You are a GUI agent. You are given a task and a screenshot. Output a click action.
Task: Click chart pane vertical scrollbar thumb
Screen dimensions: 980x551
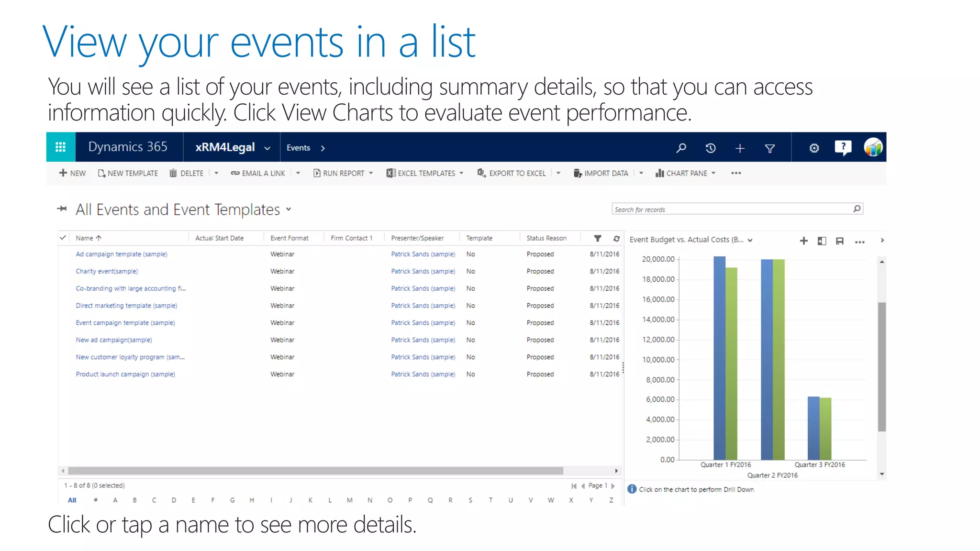coord(882,367)
